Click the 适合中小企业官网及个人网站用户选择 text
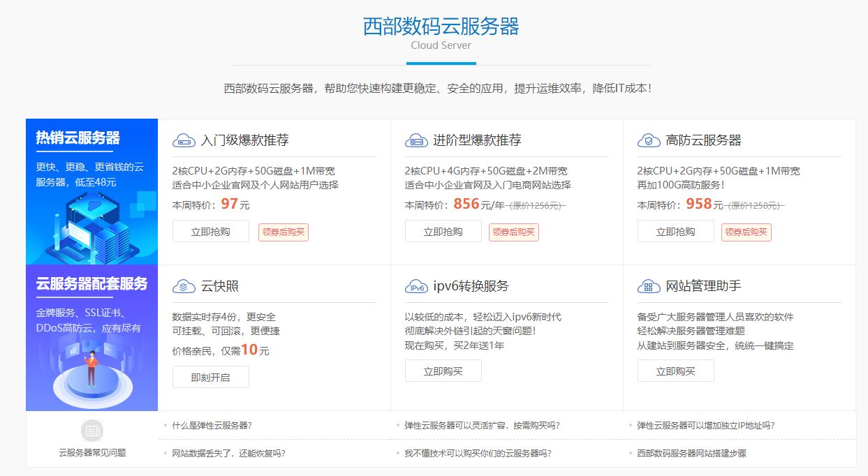Viewport: 868px width, 476px height. pyautogui.click(x=256, y=185)
